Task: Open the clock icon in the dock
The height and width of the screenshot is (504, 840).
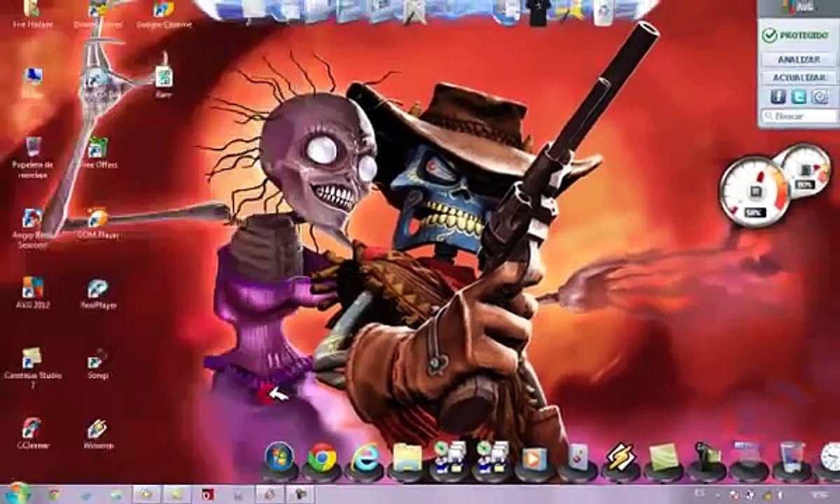Action: coord(830,457)
